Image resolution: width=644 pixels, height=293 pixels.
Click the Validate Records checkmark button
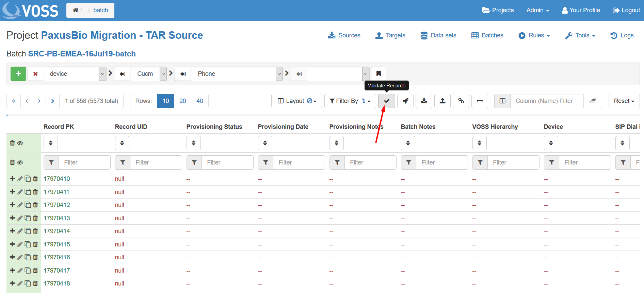(x=386, y=101)
